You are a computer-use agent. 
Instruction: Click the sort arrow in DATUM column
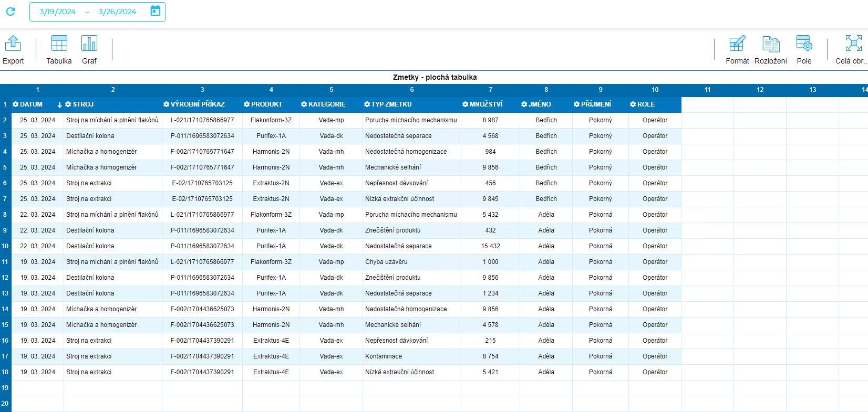tap(59, 105)
